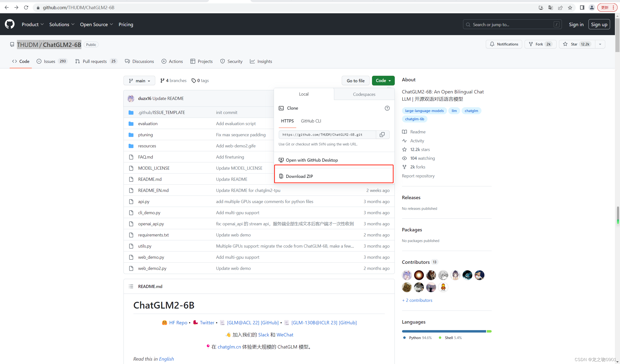
Task: Click Go to file button
Action: (356, 81)
